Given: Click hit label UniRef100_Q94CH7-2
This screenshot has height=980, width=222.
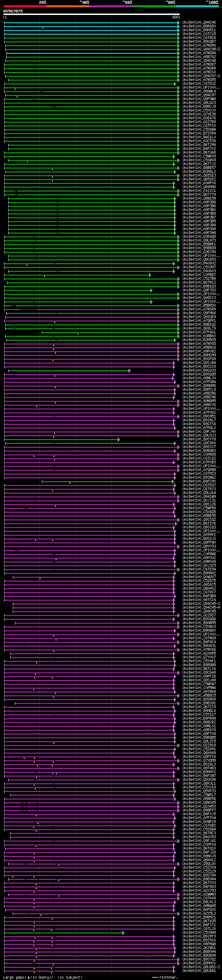Looking at the screenshot, I should pos(201,76).
